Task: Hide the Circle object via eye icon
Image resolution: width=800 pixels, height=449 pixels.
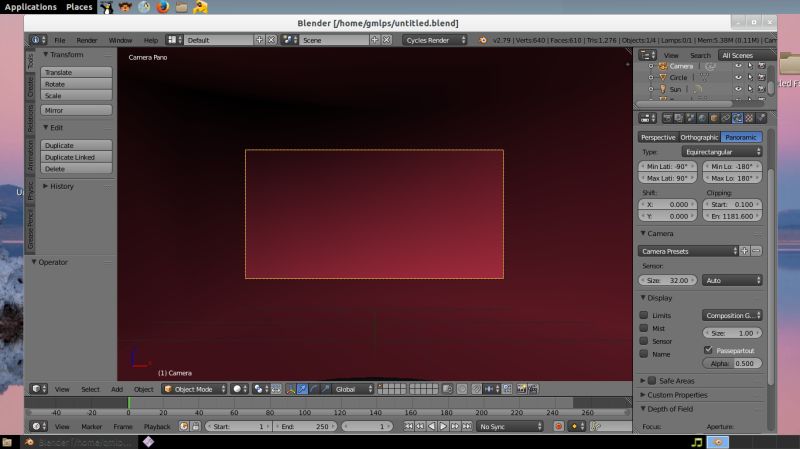Action: tap(738, 78)
